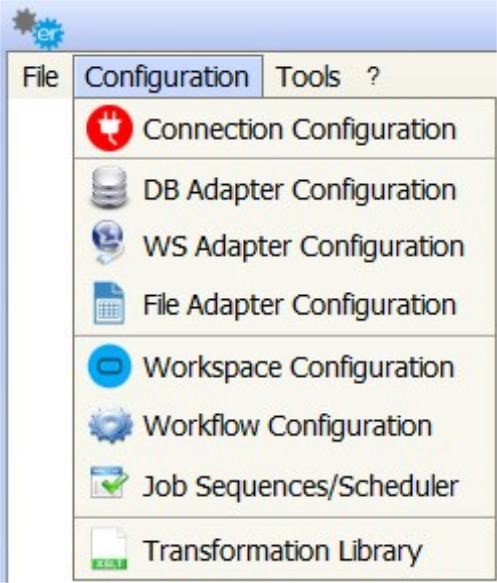Choose DB Adapter Configuration
Viewport: 497px width, 583px height.
click(x=285, y=189)
